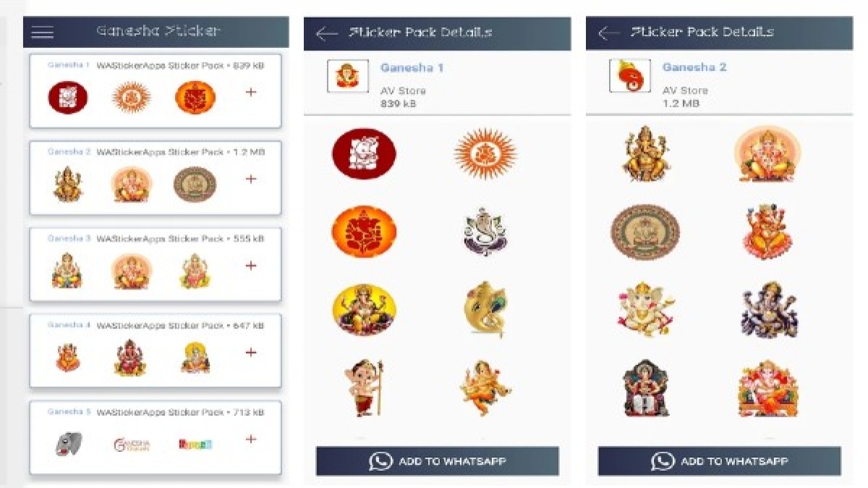Select the baby Ganesha with staff sticker
This screenshot has width=868, height=488.
(365, 388)
